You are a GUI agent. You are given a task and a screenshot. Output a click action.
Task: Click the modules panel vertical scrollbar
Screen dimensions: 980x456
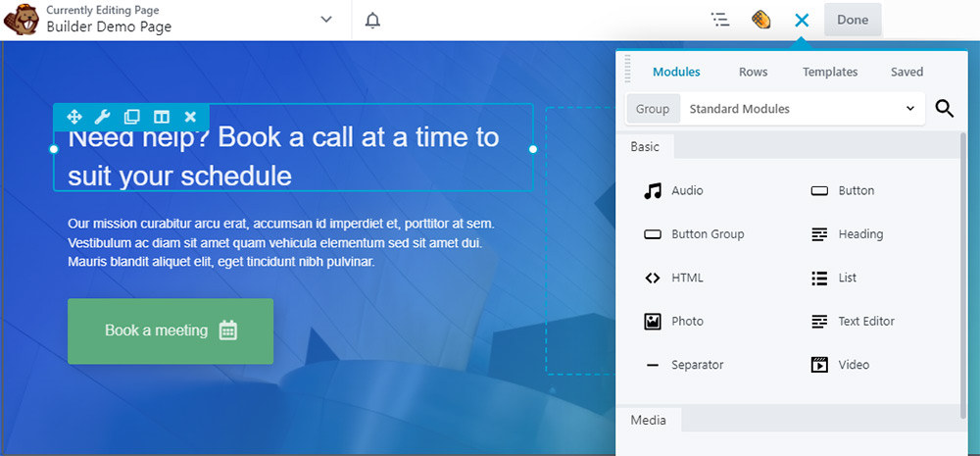[963, 276]
